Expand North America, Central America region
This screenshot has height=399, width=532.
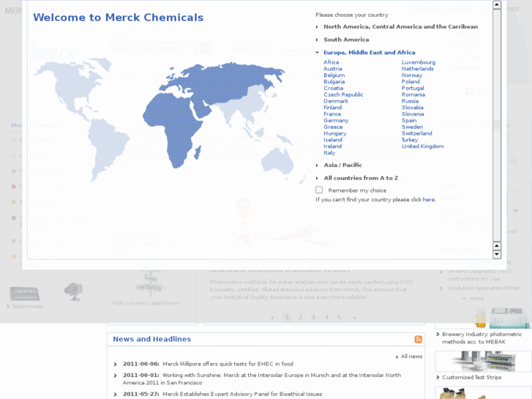pos(317,27)
